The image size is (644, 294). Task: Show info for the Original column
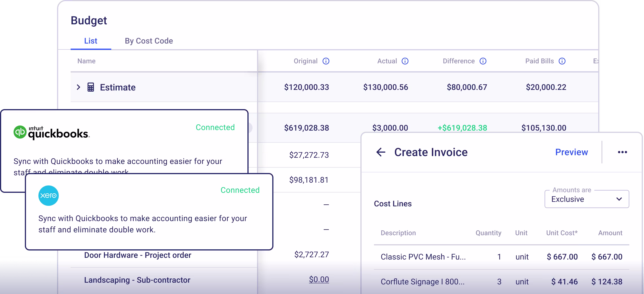coord(326,61)
